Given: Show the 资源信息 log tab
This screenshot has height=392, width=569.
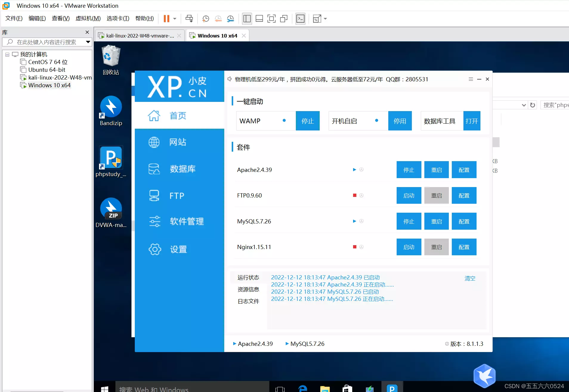Looking at the screenshot, I should [248, 289].
